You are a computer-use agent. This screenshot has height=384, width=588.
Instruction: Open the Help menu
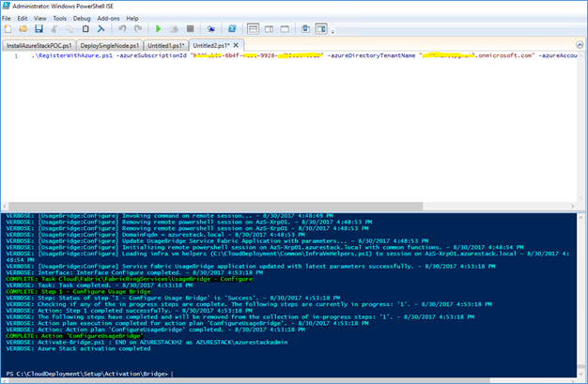[132, 19]
